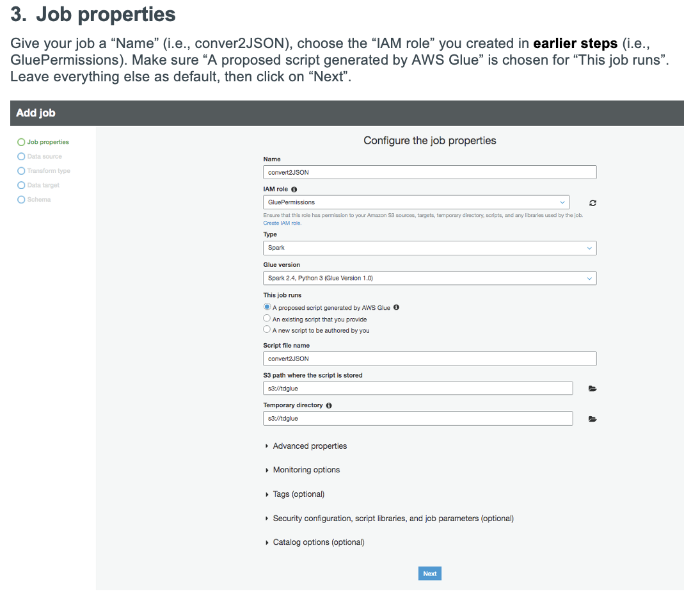Expand Tags (optional) section
The image size is (700, 612).
tap(298, 494)
